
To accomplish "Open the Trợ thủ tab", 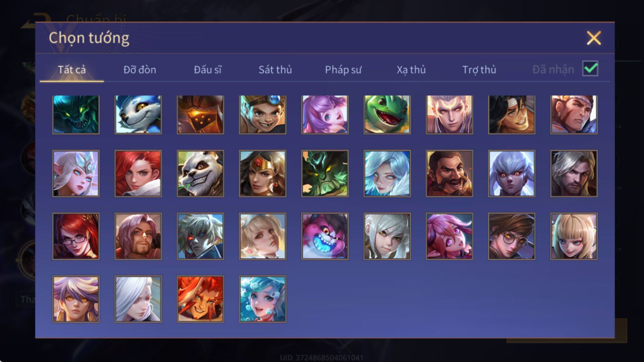I will coord(479,70).
